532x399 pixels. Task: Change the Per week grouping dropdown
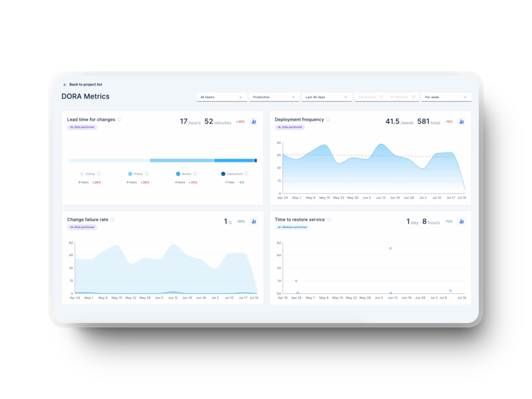446,97
